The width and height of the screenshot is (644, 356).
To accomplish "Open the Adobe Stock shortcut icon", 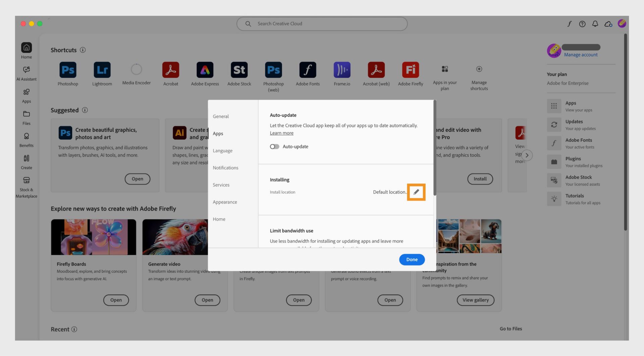I will [x=239, y=70].
